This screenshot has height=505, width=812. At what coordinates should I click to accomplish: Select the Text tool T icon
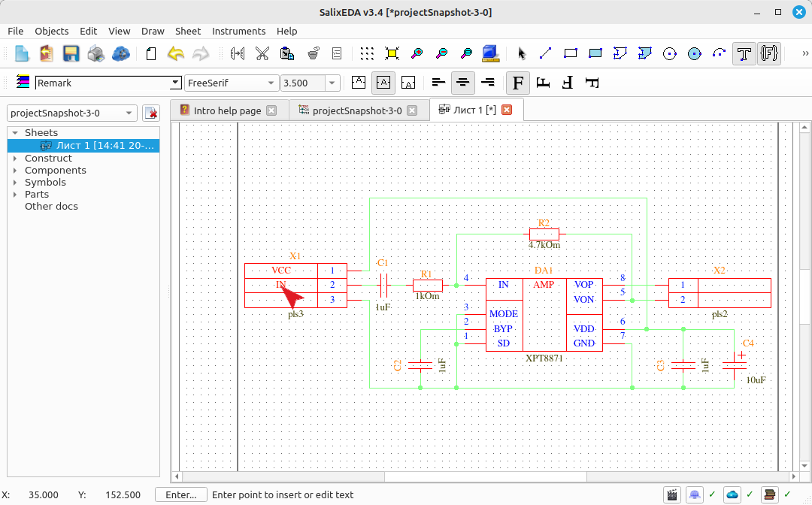point(744,53)
